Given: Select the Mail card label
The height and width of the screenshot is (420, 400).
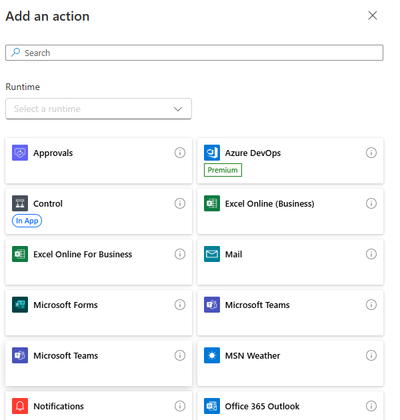Looking at the screenshot, I should (x=234, y=254).
